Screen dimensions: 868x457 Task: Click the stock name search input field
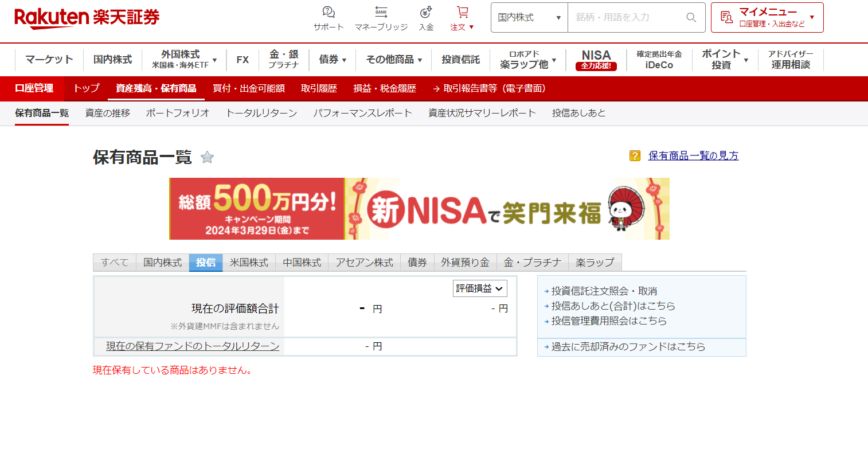pos(625,18)
